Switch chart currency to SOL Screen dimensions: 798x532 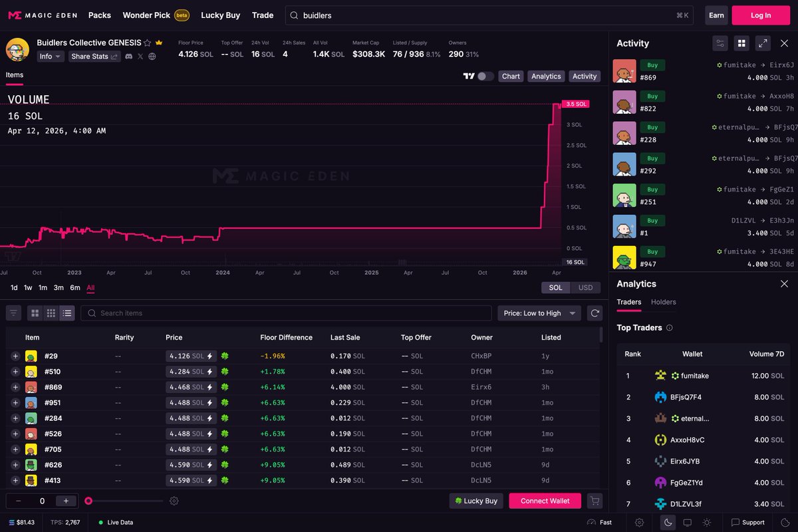pyautogui.click(x=556, y=288)
